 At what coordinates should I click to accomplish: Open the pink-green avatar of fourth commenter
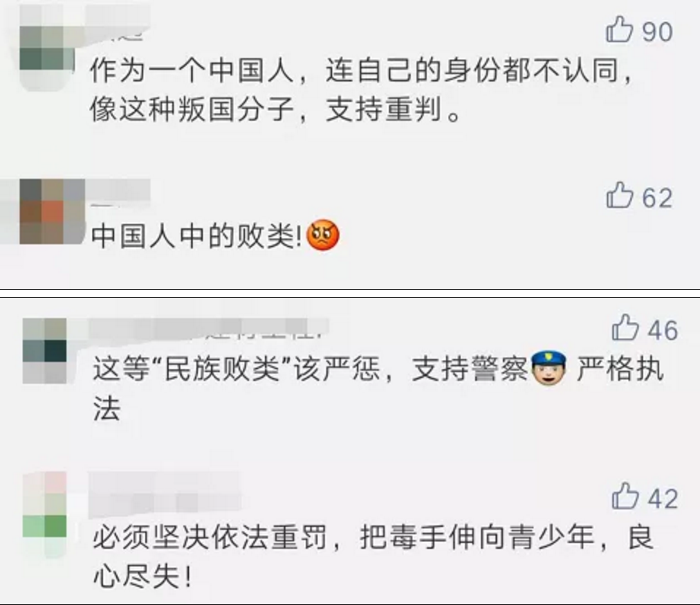45,515
